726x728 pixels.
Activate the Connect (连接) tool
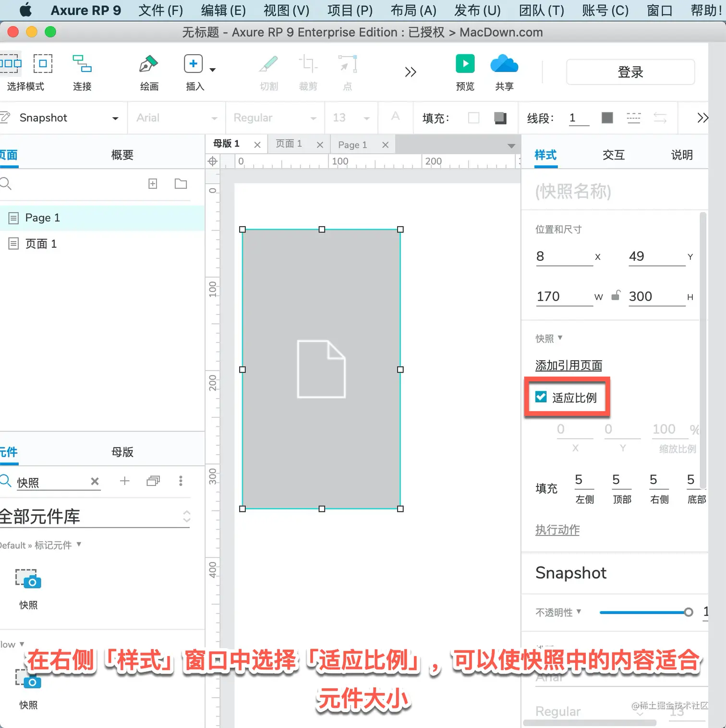(82, 63)
